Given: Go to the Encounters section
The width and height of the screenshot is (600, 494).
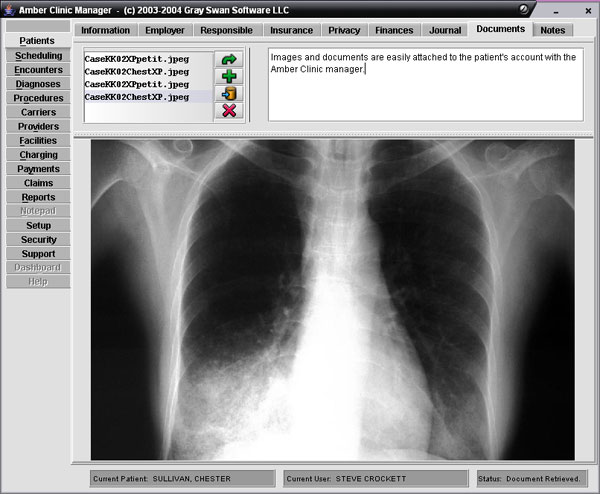Looking at the screenshot, I should 38,70.
